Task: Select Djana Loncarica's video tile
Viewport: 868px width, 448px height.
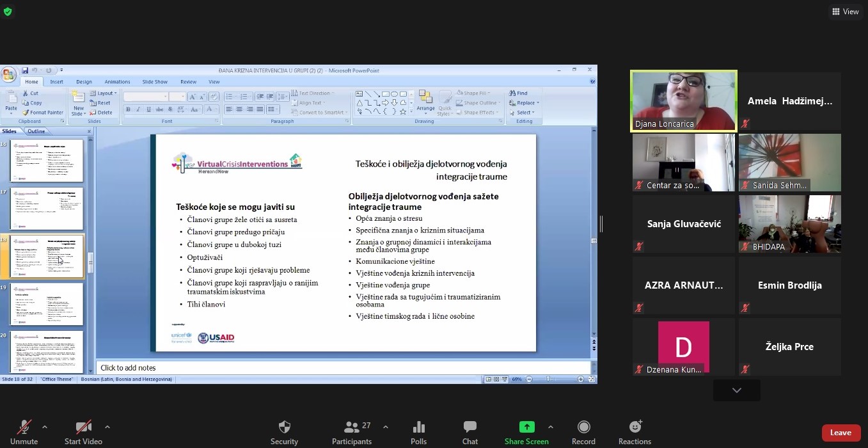Action: [684, 100]
